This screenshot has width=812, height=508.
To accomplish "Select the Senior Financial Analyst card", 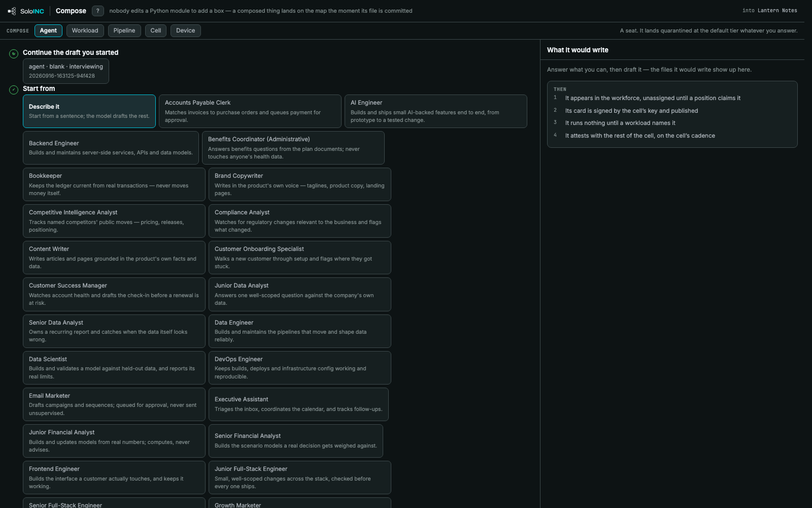I will coord(296,441).
